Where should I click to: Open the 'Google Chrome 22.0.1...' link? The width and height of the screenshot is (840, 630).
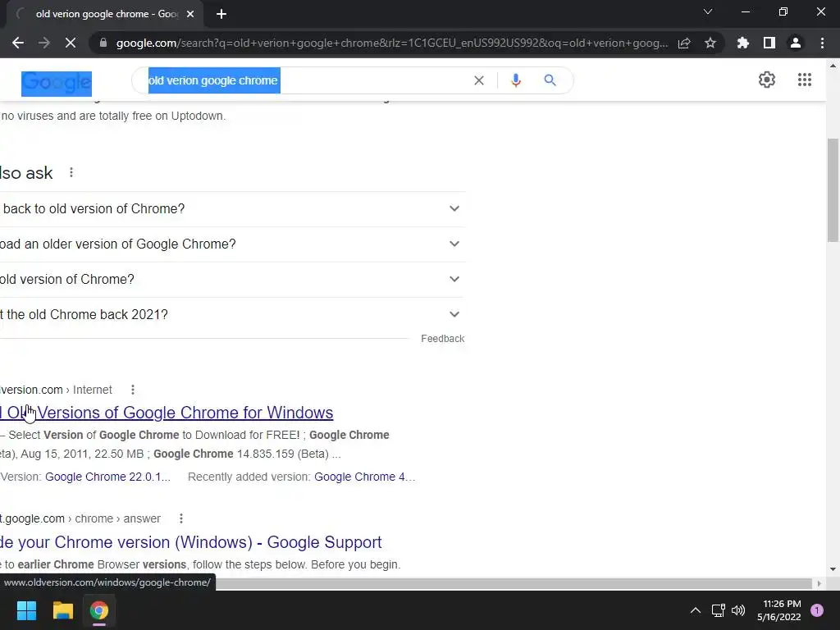coord(107,477)
